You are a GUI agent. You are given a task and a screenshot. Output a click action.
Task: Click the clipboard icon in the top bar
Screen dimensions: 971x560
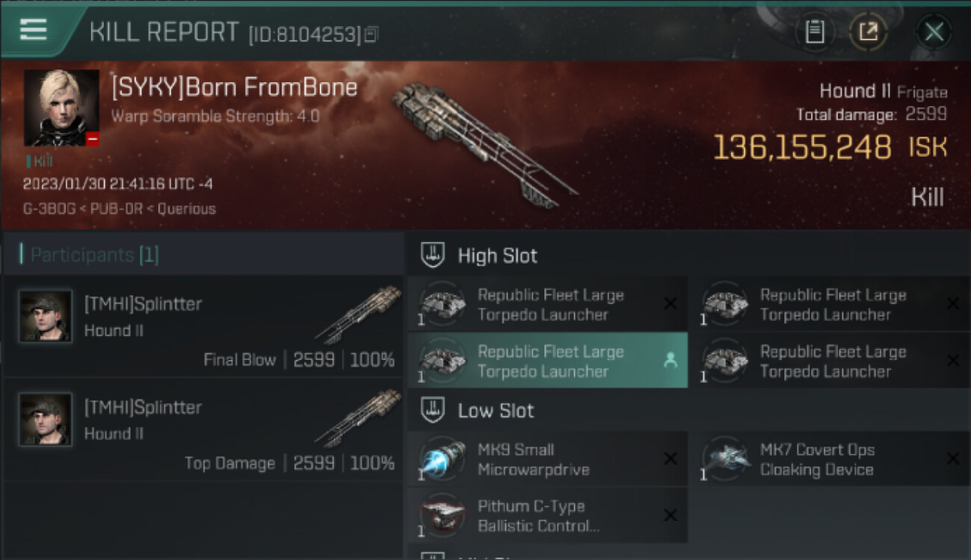[814, 31]
